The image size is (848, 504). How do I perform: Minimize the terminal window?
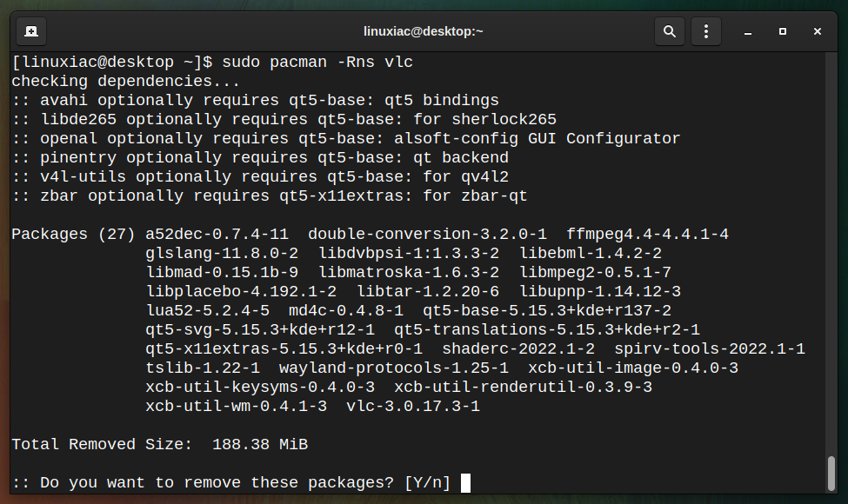point(747,32)
